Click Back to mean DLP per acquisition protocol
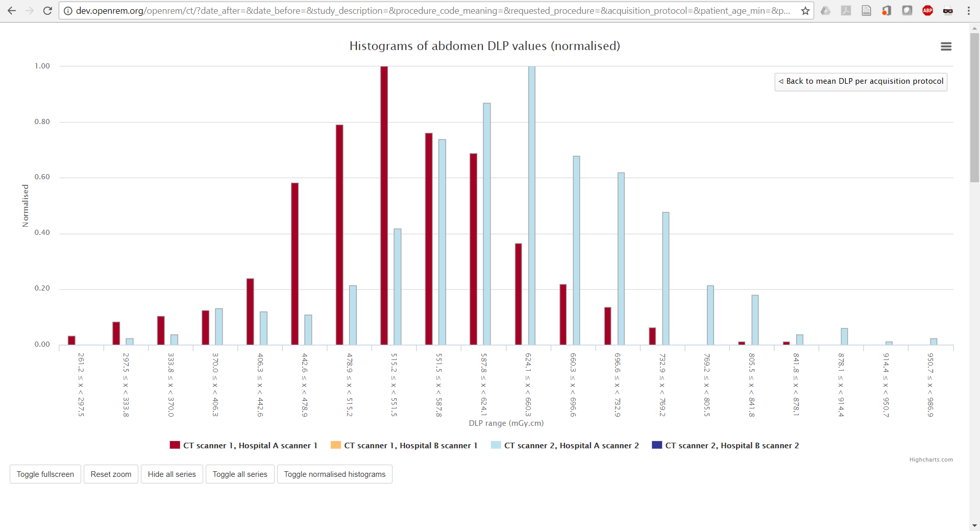This screenshot has height=531, width=980. (x=861, y=82)
